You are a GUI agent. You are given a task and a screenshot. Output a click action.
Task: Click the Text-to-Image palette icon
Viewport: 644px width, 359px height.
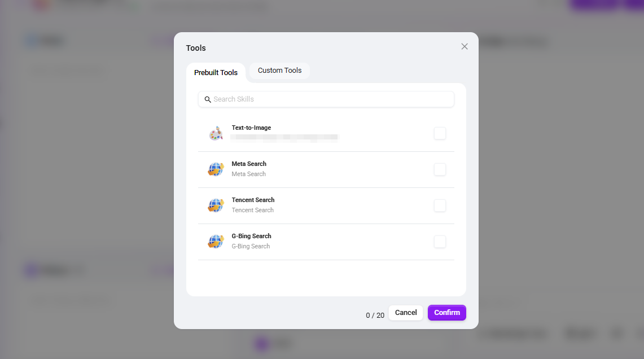216,133
